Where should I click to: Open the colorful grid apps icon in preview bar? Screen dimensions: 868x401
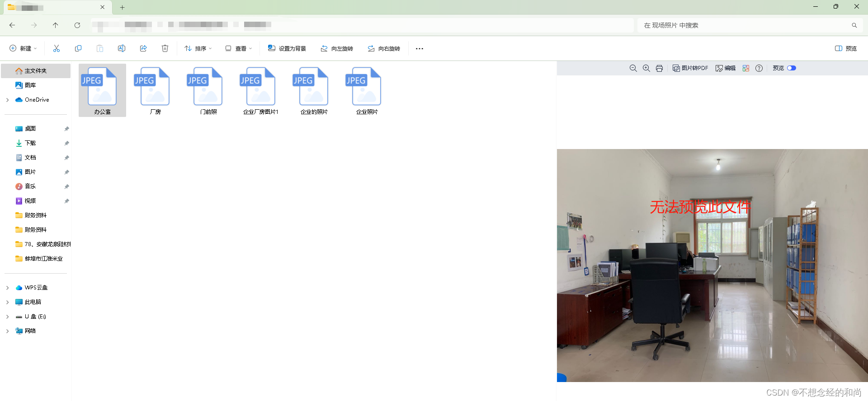tap(746, 68)
